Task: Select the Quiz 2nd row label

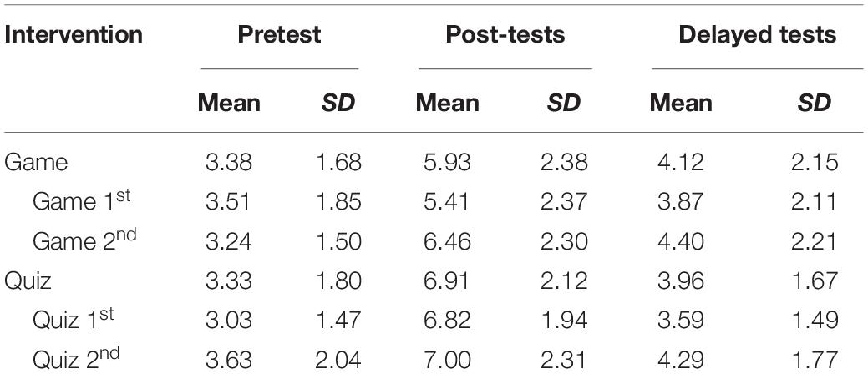Action: [76, 360]
